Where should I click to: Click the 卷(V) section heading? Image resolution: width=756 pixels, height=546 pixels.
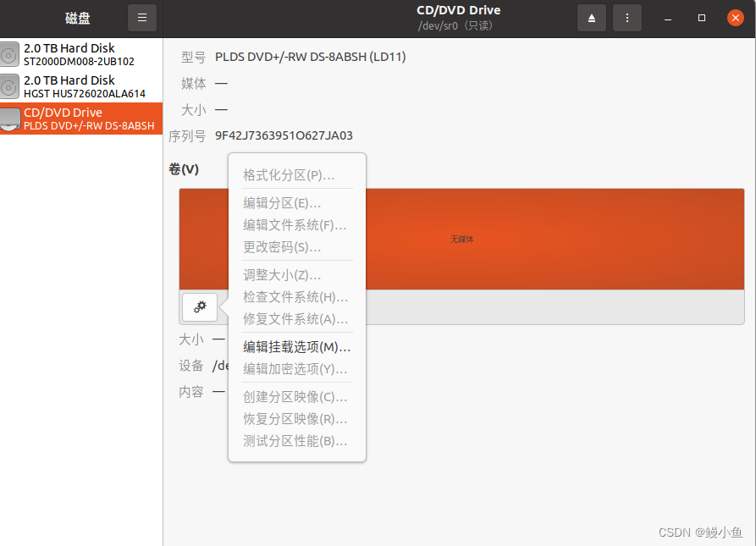pos(184,169)
